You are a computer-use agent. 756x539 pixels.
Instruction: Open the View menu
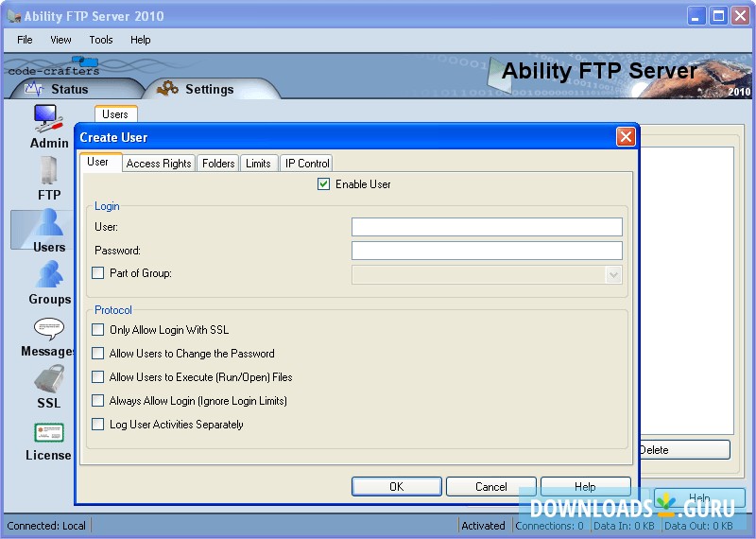click(60, 40)
